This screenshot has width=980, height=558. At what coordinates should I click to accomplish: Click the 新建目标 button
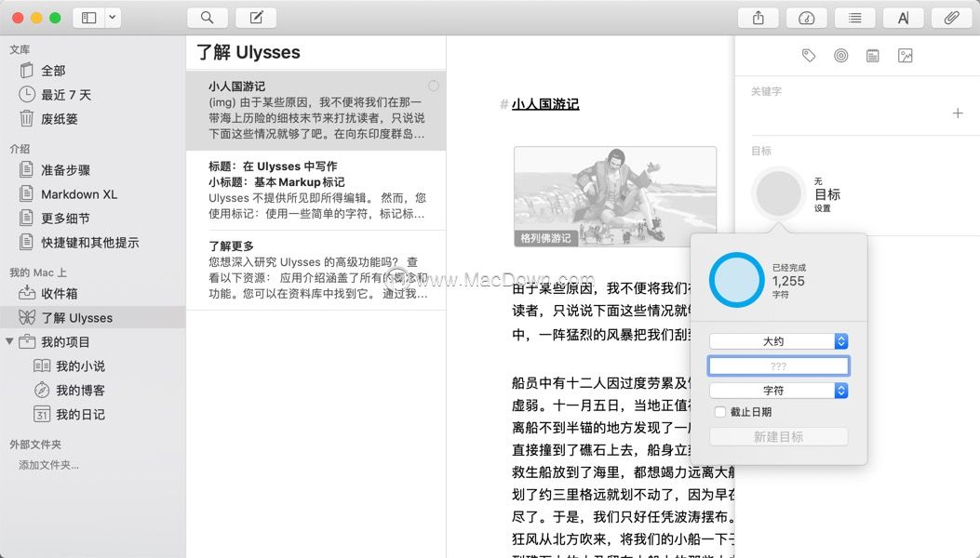pos(779,437)
